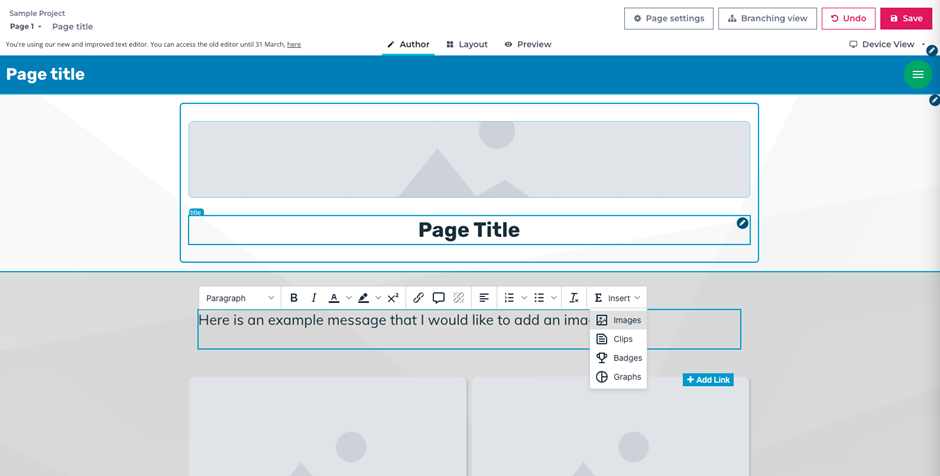Open the green hamburger menu
The height and width of the screenshot is (476, 940).
point(918,74)
